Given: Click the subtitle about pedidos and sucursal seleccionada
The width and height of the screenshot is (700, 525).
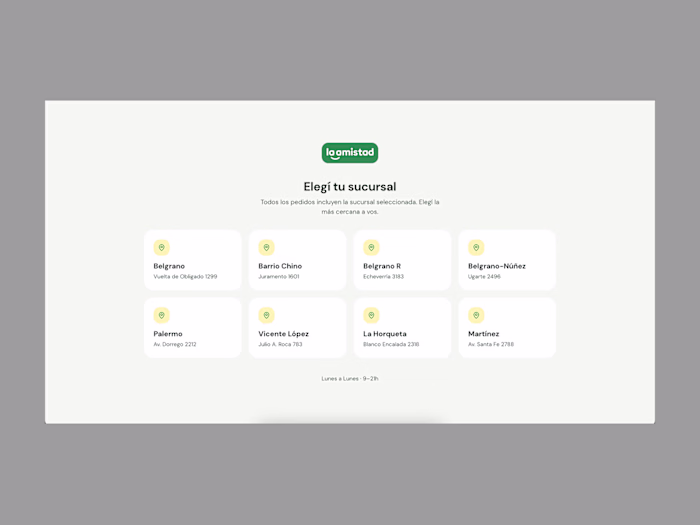Looking at the screenshot, I should (350, 207).
